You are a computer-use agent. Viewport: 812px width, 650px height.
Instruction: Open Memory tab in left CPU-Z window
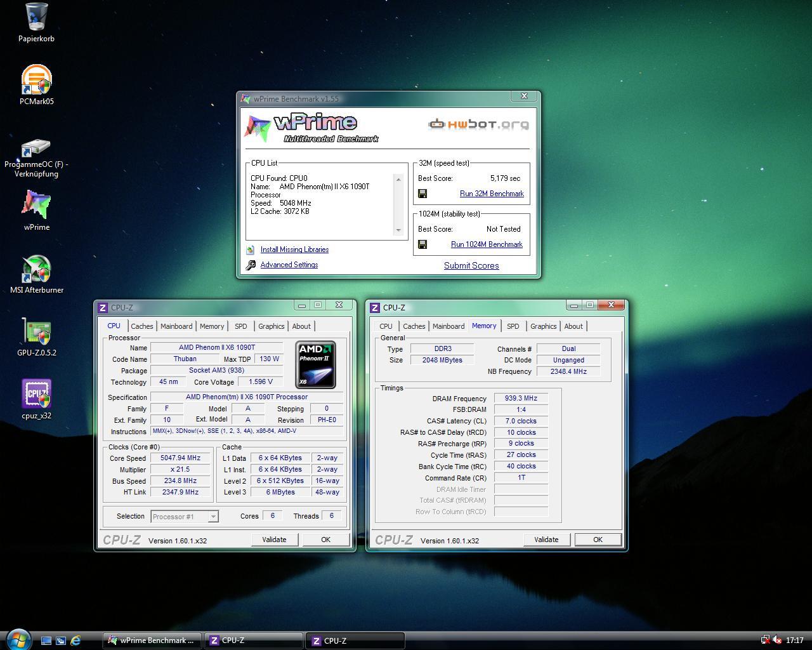212,326
